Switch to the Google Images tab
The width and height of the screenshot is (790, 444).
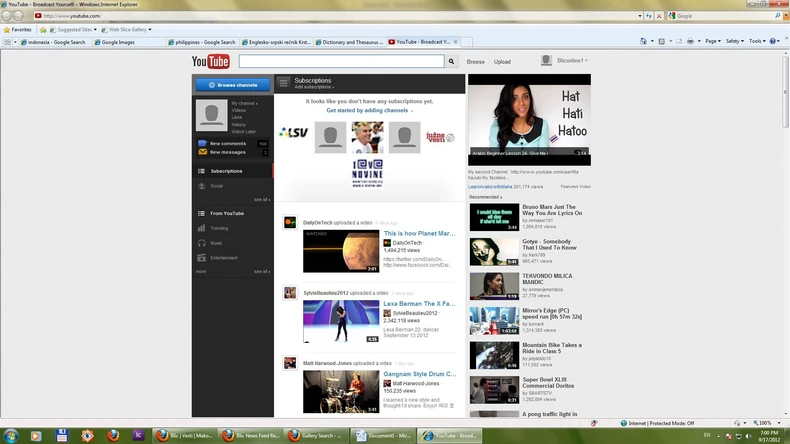tap(116, 42)
